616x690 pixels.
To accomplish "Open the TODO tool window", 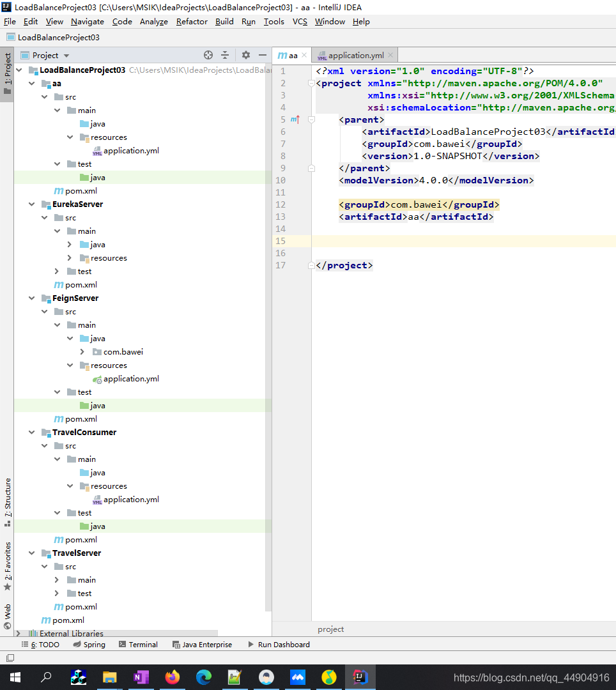I will click(40, 644).
